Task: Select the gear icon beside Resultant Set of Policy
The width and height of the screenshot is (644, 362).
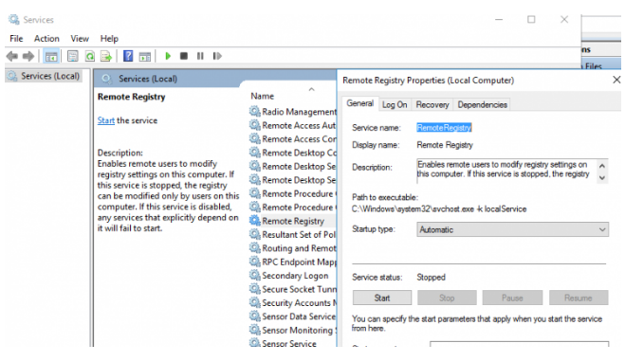Action: [255, 234]
